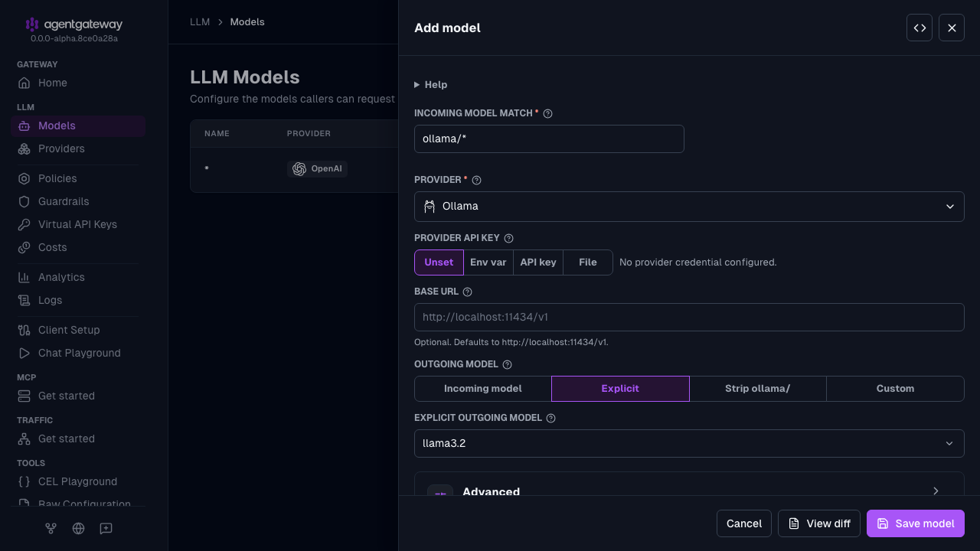This screenshot has height=551, width=980.
Task: Click the Analytics bar chart icon
Action: coord(24,277)
